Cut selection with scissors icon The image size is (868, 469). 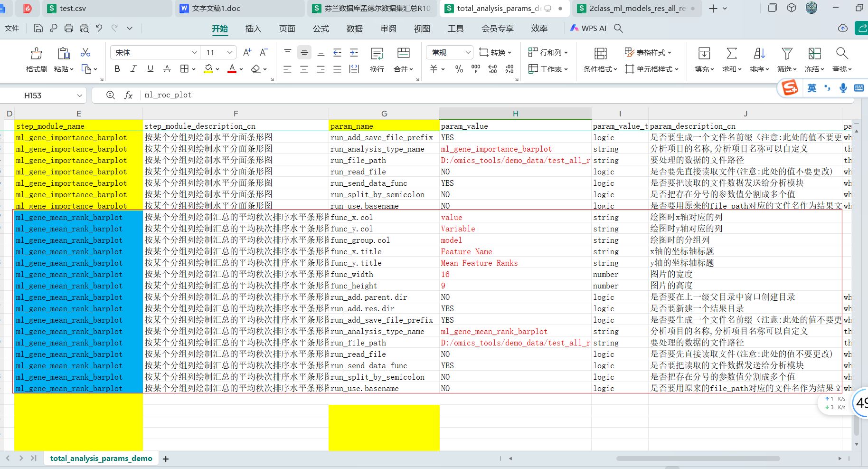click(x=85, y=52)
